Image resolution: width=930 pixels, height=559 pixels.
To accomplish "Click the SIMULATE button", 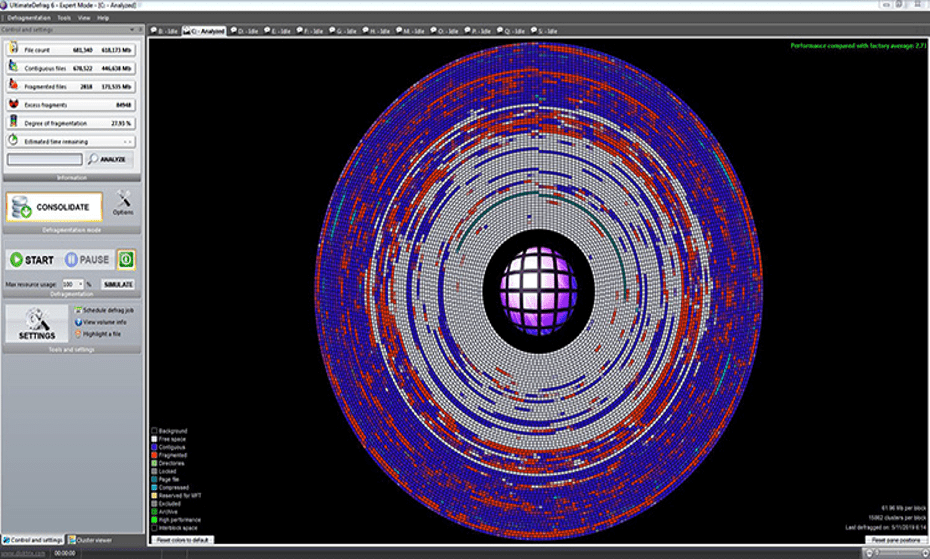I will click(x=118, y=284).
